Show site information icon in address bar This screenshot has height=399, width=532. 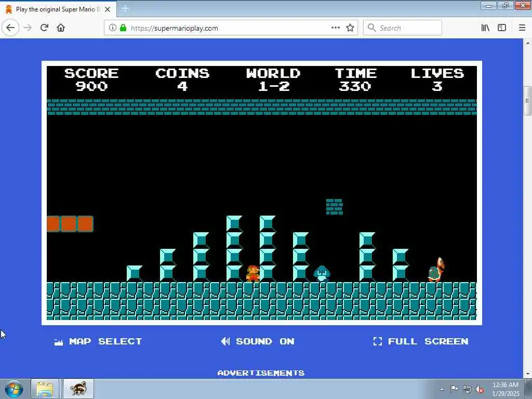tap(112, 28)
